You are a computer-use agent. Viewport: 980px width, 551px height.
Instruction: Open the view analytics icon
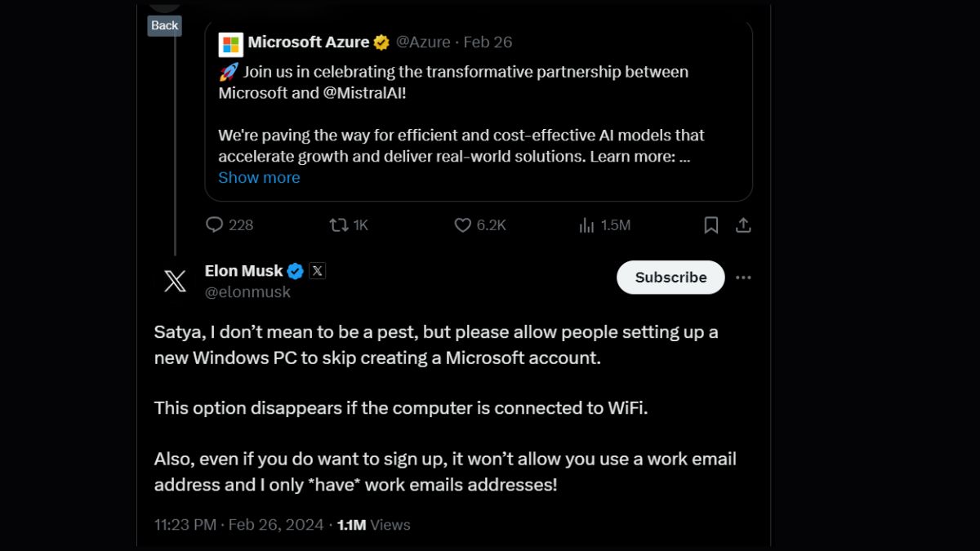[x=586, y=224]
